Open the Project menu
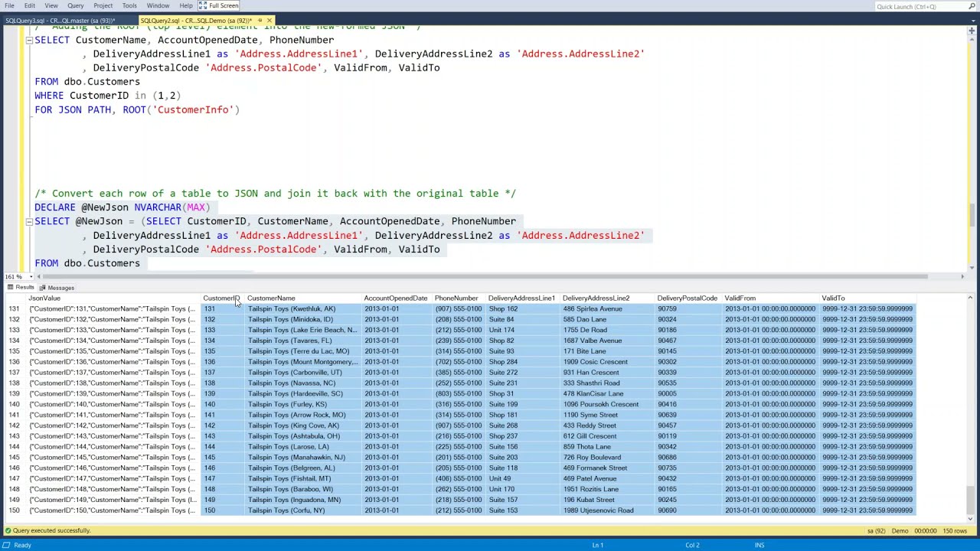980x551 pixels. (x=103, y=5)
